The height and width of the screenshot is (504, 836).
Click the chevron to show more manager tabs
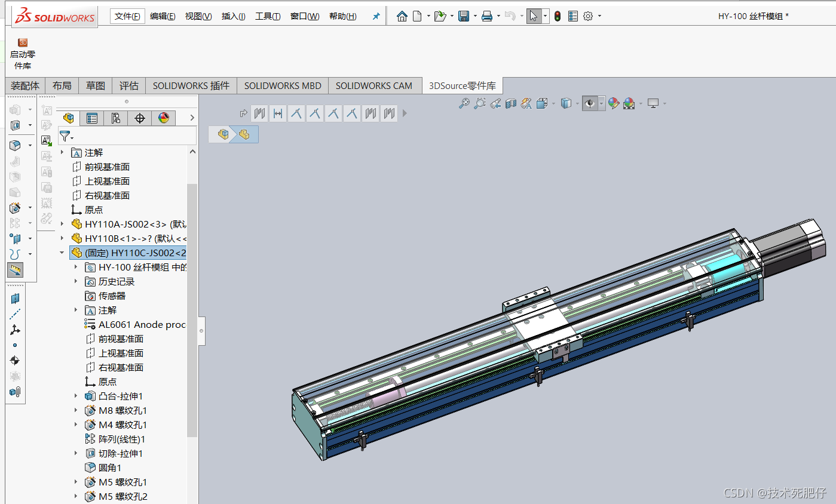[192, 118]
